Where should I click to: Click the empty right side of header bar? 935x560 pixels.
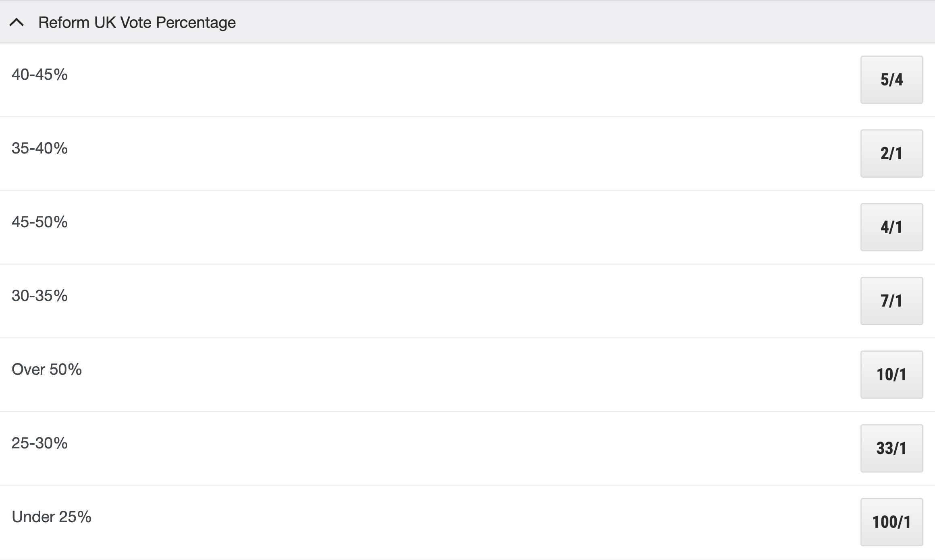pos(605,23)
